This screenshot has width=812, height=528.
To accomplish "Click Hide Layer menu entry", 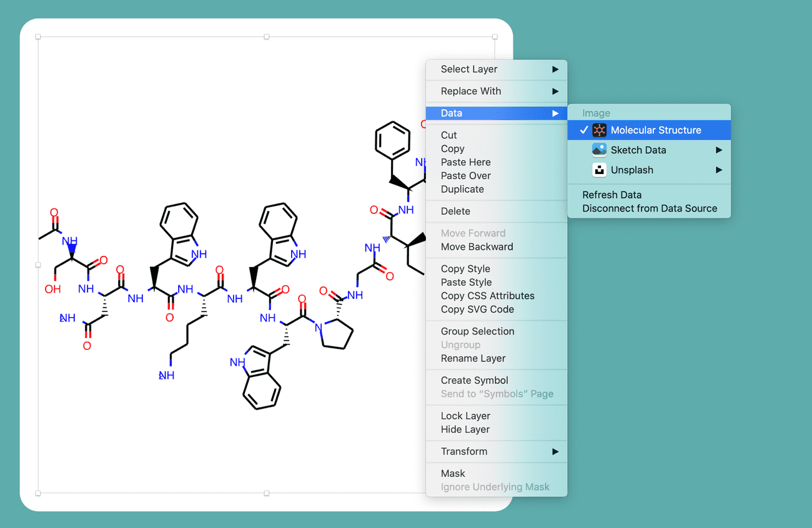I will click(465, 429).
